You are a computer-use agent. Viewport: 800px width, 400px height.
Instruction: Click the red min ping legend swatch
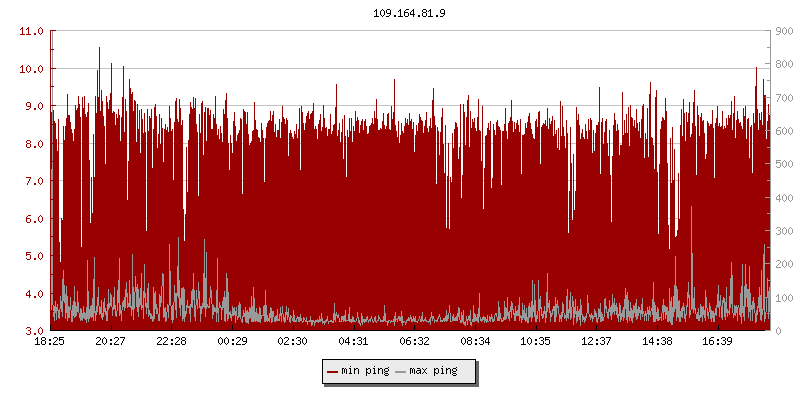(x=332, y=371)
